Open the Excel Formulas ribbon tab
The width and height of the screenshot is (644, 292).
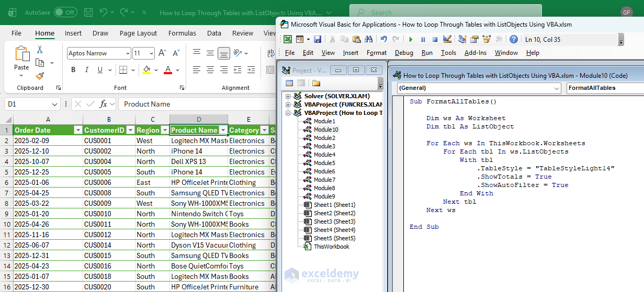[182, 33]
